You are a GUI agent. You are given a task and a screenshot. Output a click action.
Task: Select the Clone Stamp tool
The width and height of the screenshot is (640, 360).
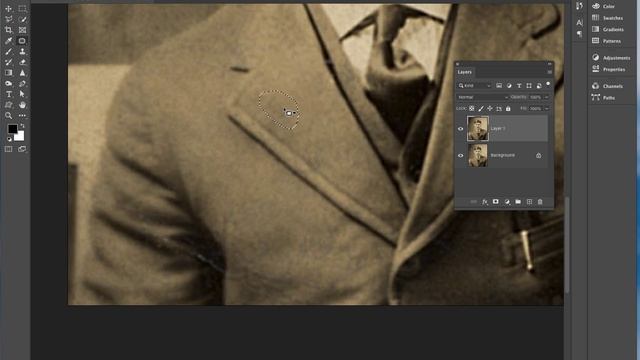point(22,51)
